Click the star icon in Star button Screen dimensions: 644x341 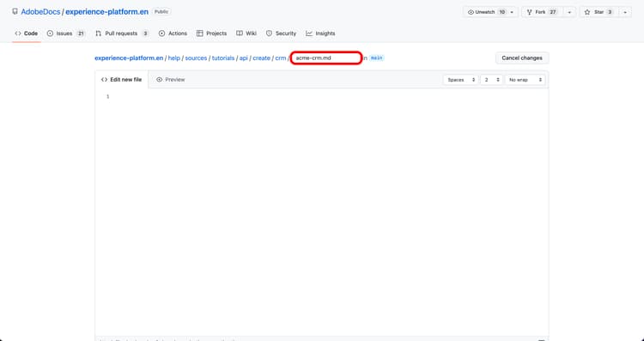click(587, 12)
